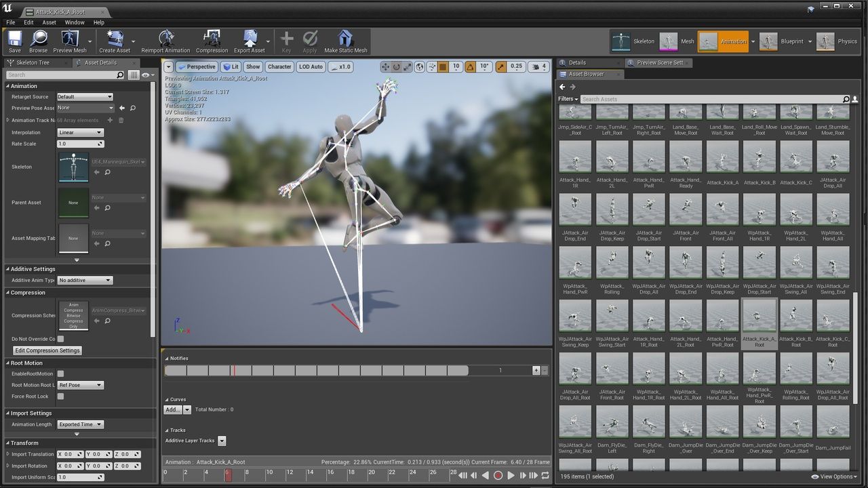Step forward one frame
This screenshot has height=488, width=868.
(x=522, y=476)
